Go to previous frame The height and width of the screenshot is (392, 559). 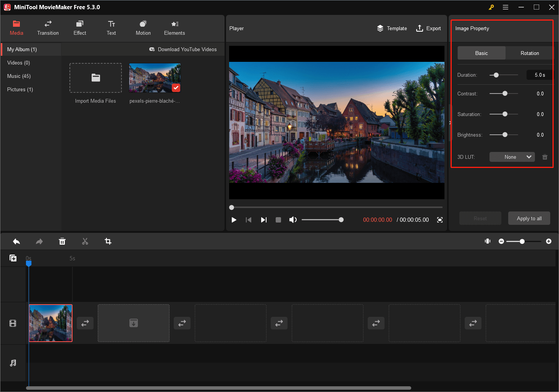249,220
